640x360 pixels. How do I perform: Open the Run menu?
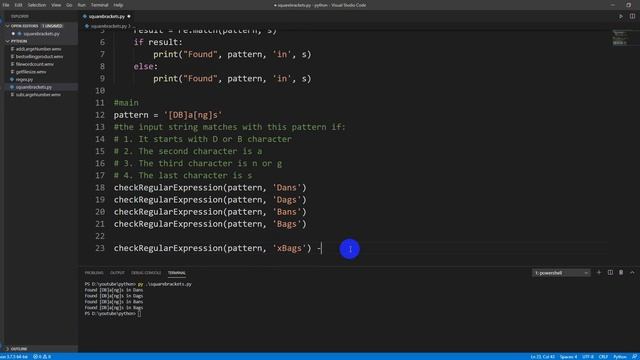coord(82,5)
